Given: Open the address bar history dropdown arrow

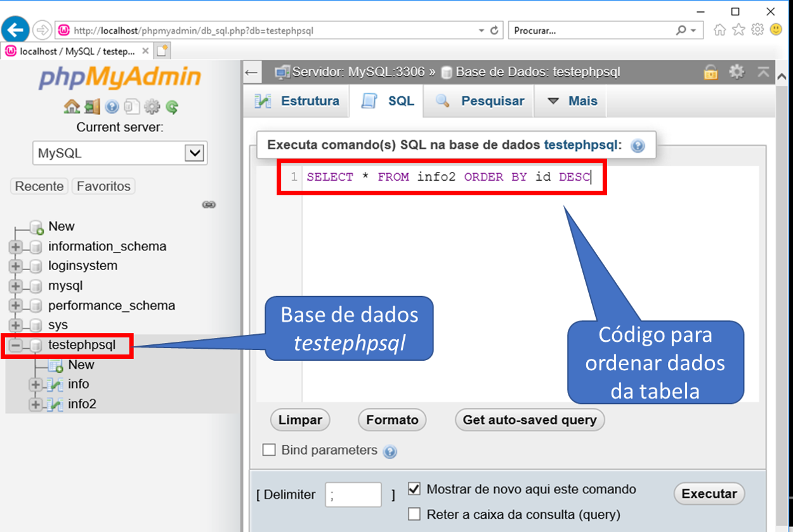Looking at the screenshot, I should 482,30.
